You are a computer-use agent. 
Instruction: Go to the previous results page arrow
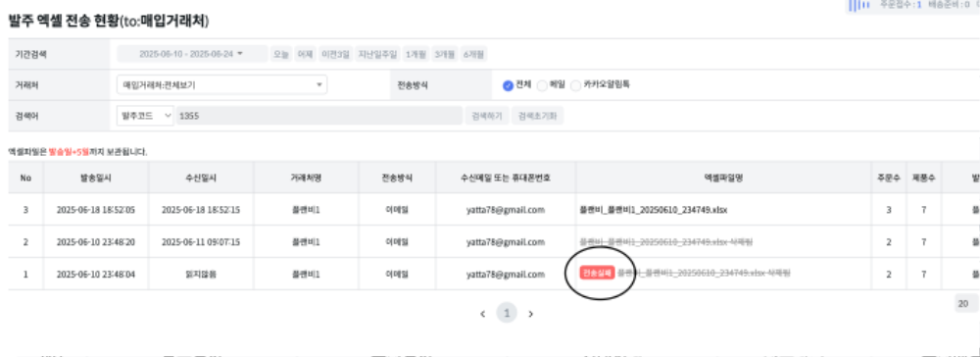point(482,313)
